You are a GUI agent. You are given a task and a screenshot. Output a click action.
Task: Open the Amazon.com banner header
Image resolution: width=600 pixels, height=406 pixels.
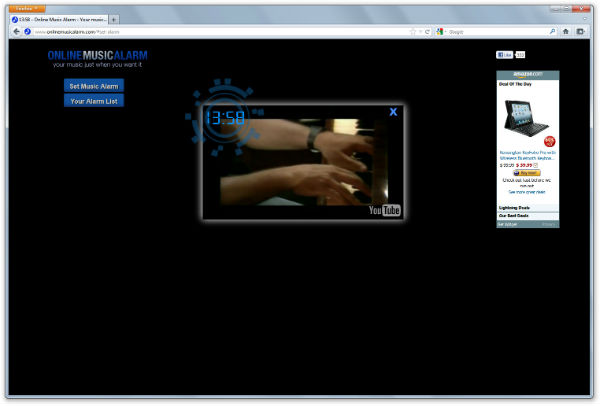(x=528, y=74)
